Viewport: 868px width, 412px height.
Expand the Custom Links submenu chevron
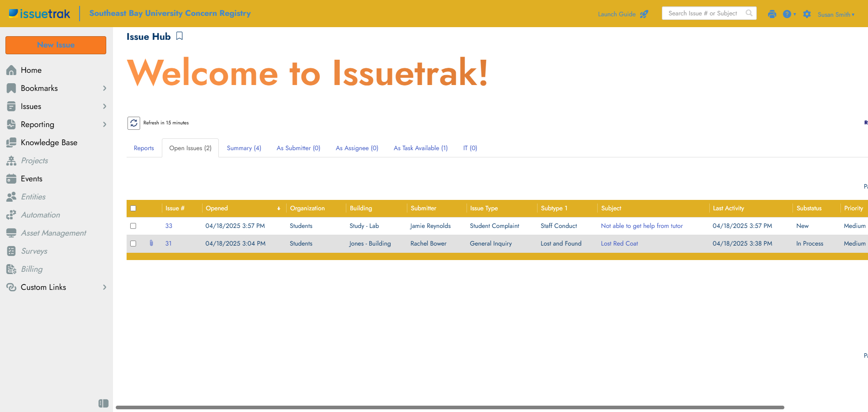(x=104, y=287)
